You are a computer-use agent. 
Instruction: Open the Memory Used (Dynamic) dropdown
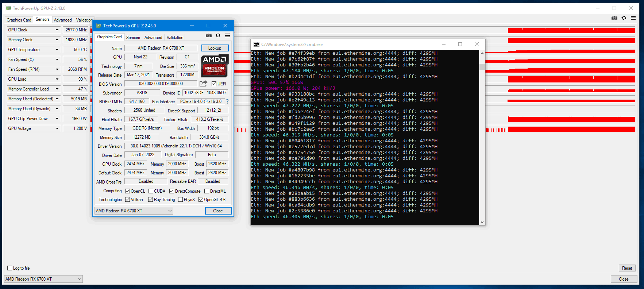57,109
